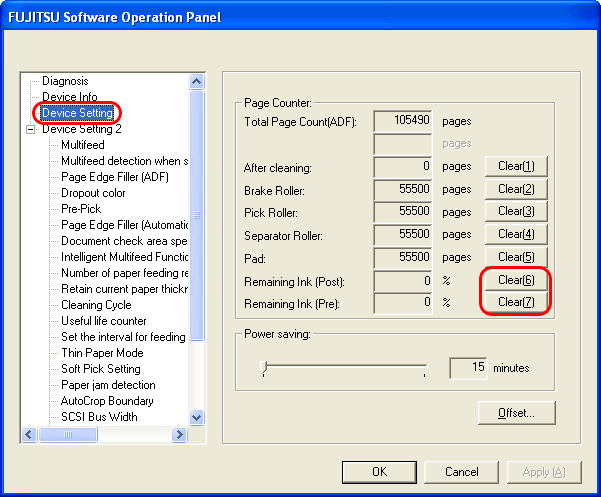Viewport: 601px width, 497px height.
Task: Select the Device Setting 2 item
Action: [x=82, y=129]
